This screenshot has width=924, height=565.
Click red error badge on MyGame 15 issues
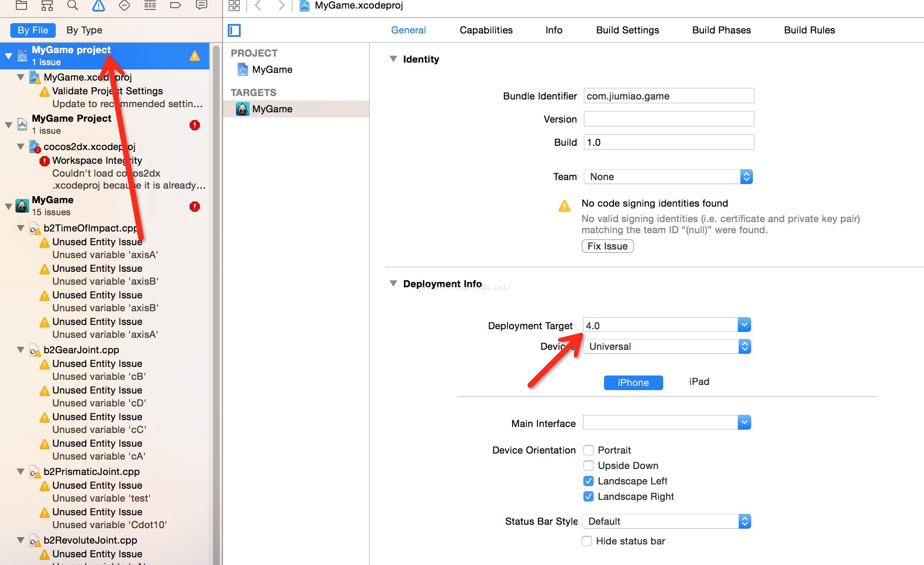tap(195, 207)
